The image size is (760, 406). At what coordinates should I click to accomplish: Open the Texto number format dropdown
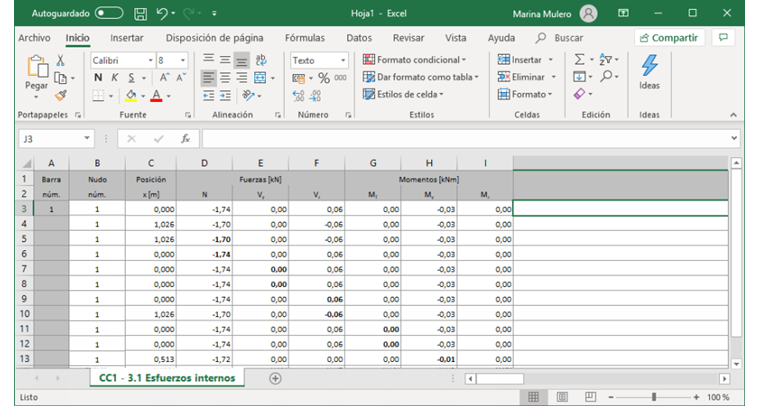point(343,61)
